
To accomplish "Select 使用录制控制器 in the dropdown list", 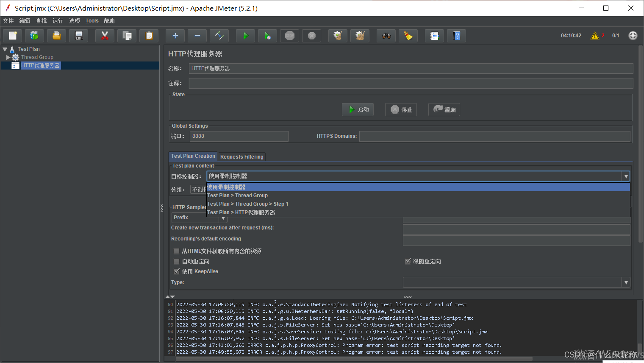I will coord(418,187).
